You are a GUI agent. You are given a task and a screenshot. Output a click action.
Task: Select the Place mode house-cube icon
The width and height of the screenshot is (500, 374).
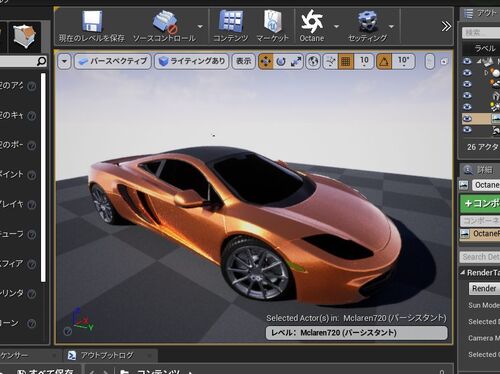coord(25,37)
